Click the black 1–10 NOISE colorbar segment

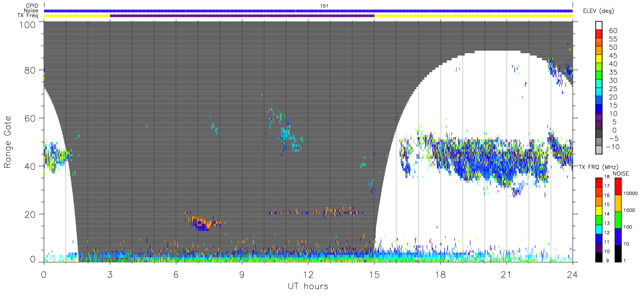click(618, 253)
